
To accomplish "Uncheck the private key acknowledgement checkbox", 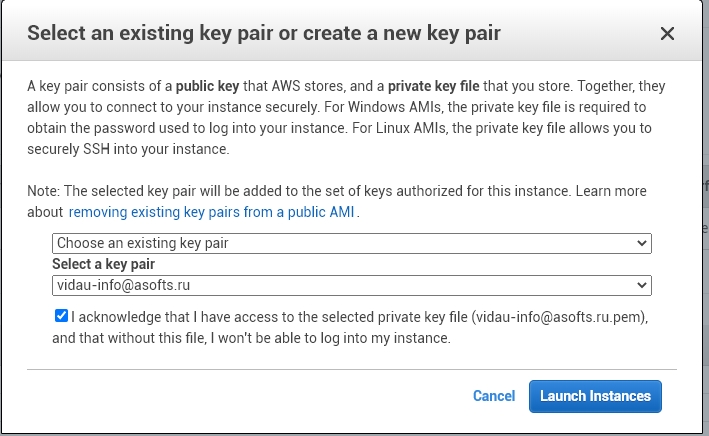I will click(62, 316).
